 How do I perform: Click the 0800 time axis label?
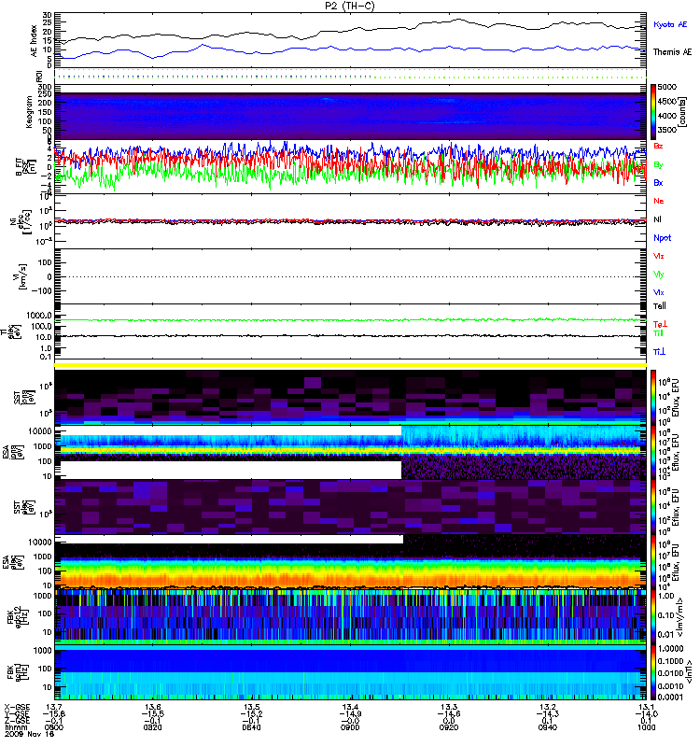[54, 727]
